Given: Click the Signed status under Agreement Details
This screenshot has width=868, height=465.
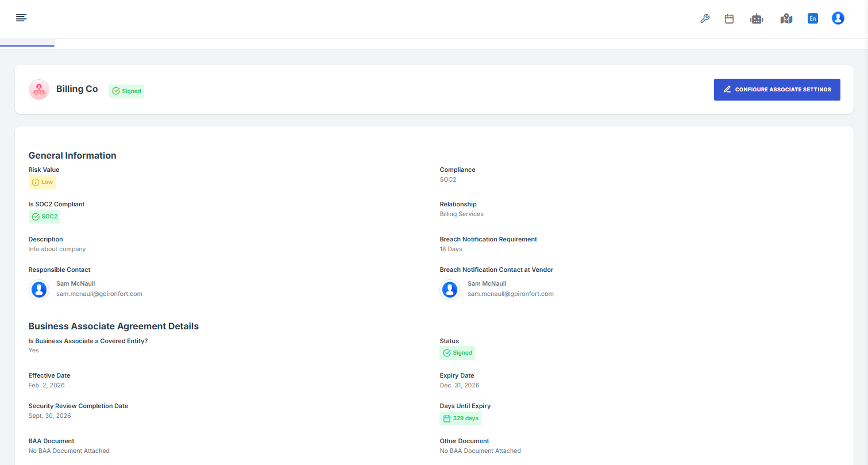Looking at the screenshot, I should point(457,353).
